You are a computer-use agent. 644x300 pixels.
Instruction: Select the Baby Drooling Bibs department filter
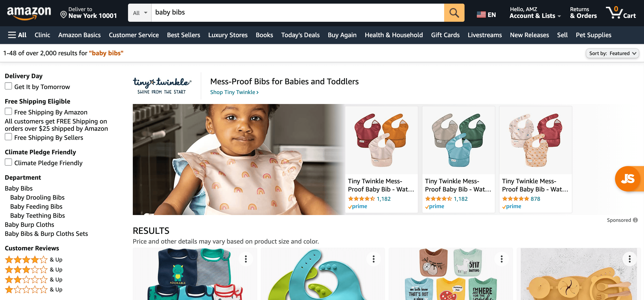37,197
